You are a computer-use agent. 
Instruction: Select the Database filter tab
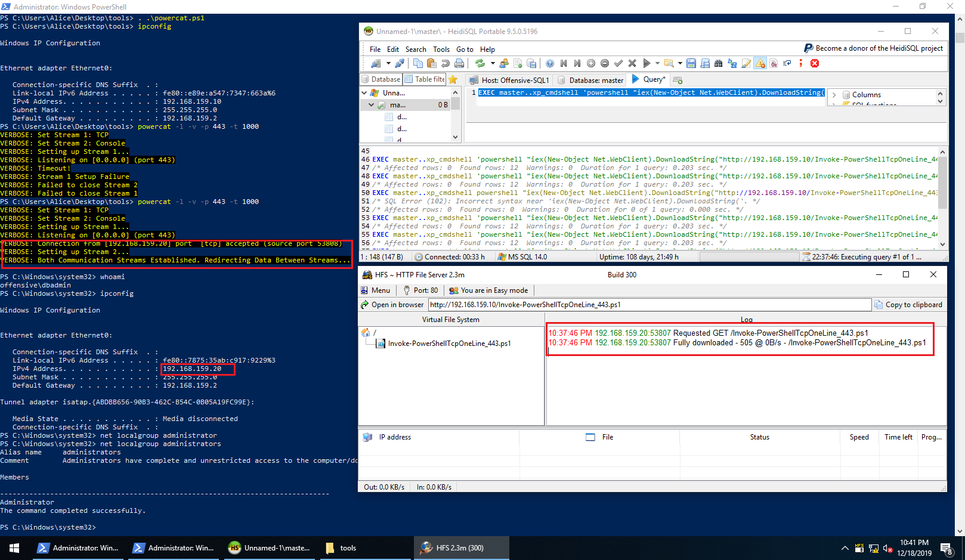tap(381, 79)
